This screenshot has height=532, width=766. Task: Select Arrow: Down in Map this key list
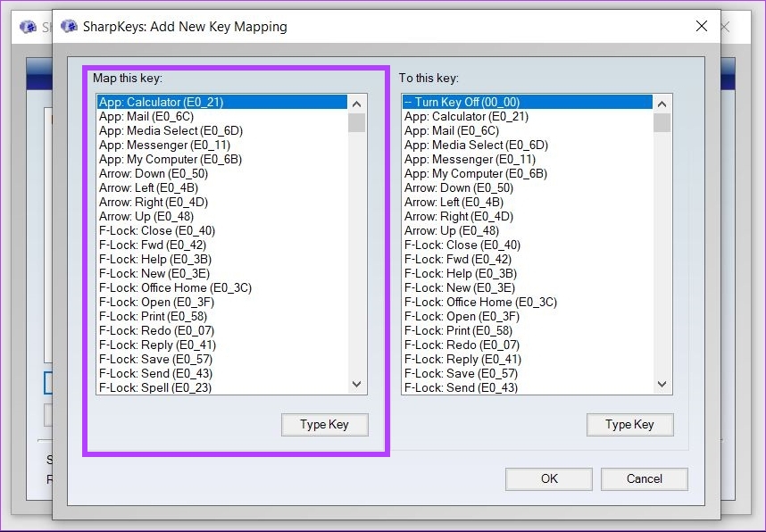(222, 173)
